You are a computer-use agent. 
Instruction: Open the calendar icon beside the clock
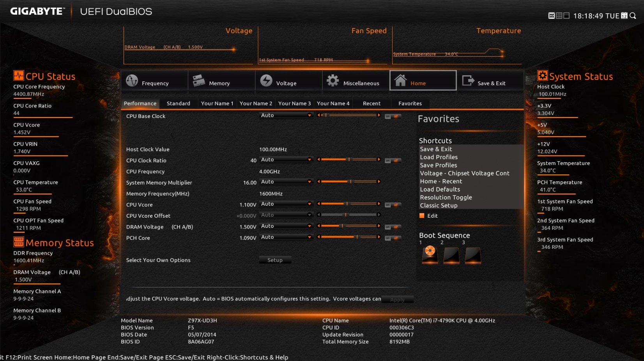(624, 16)
